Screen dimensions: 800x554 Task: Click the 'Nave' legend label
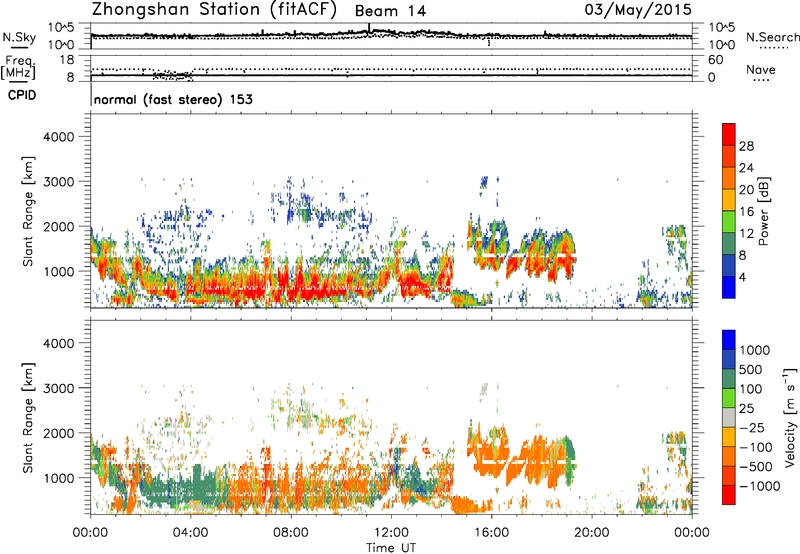click(761, 70)
